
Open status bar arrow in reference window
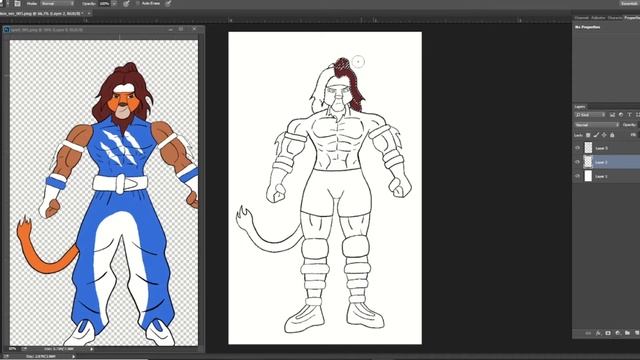91,349
